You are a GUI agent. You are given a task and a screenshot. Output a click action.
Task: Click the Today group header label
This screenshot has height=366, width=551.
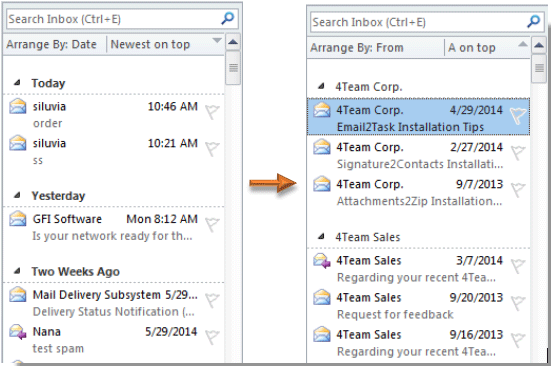tap(48, 83)
